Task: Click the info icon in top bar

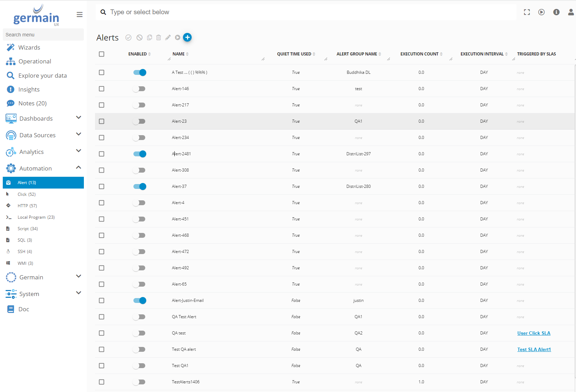Action: coord(556,12)
